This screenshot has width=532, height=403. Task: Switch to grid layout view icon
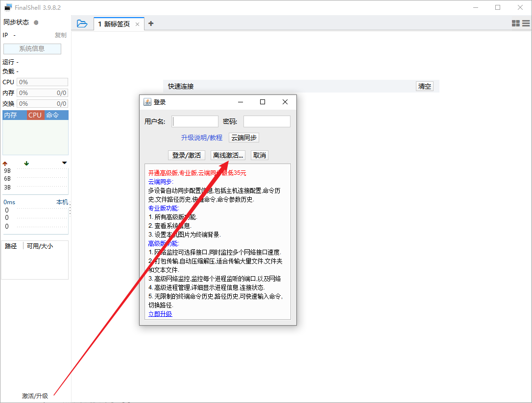tap(516, 23)
